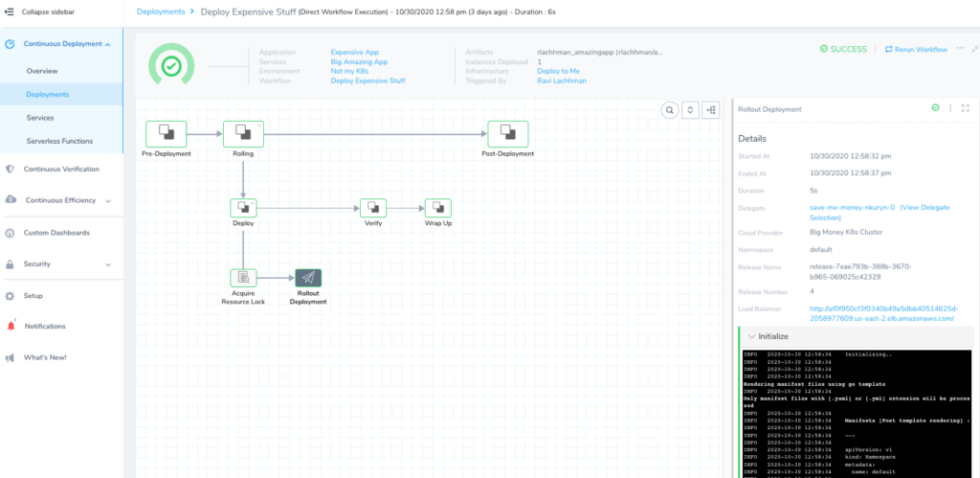View Notifications bell icon
Screen dimensions: 980x478
(x=11, y=326)
